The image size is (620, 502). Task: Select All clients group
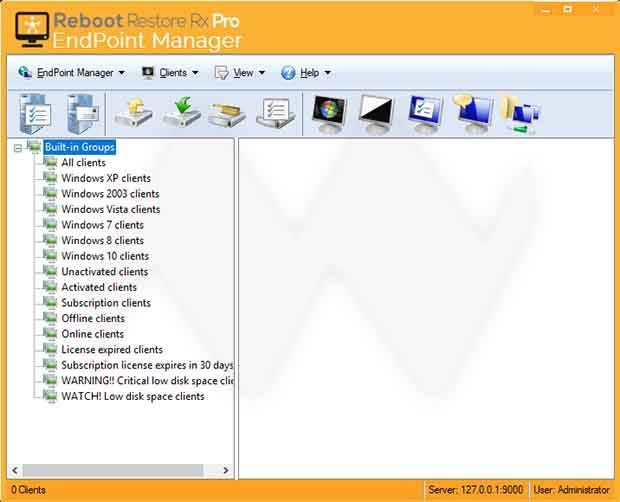tap(83, 162)
